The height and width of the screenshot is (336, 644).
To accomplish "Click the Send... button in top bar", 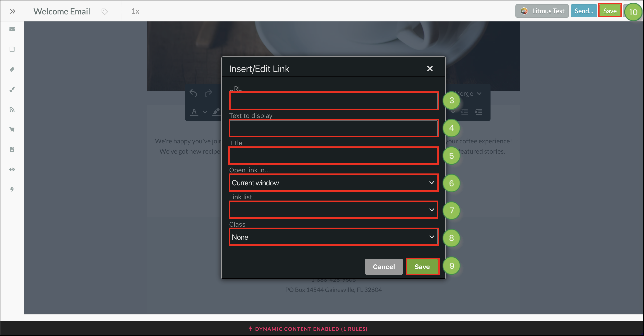I will (584, 11).
